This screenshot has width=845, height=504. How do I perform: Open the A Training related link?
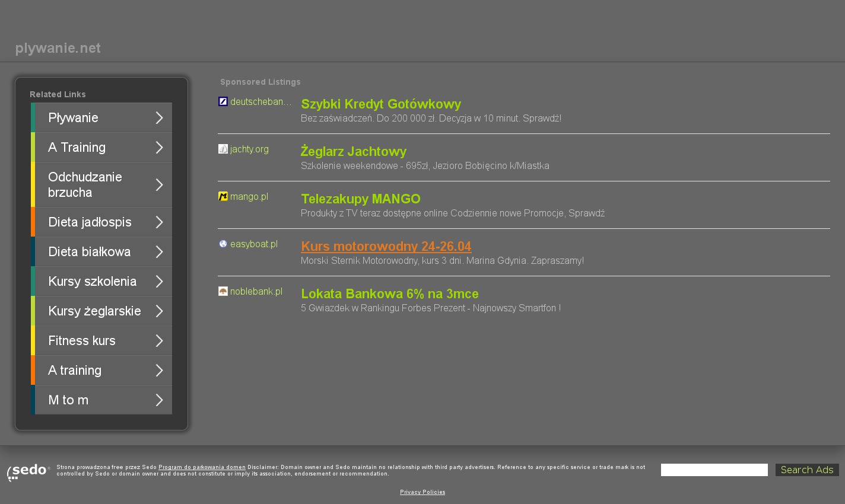[x=77, y=148]
